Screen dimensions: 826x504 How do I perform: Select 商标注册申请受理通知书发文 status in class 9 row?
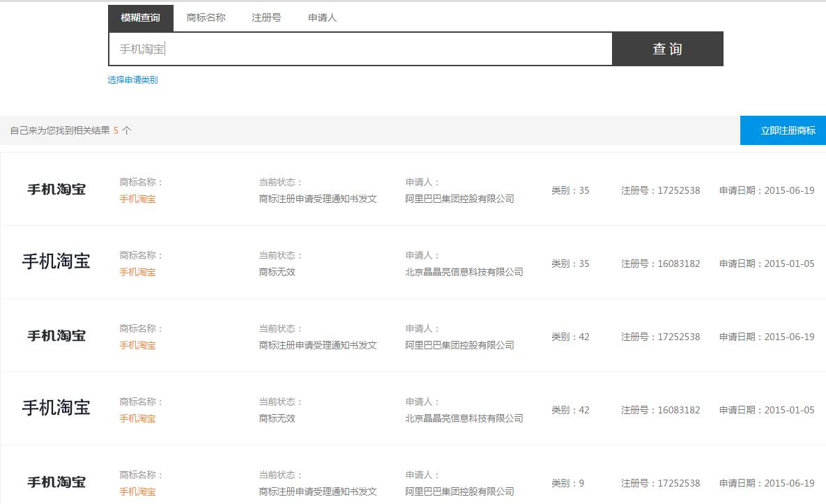click(x=318, y=492)
